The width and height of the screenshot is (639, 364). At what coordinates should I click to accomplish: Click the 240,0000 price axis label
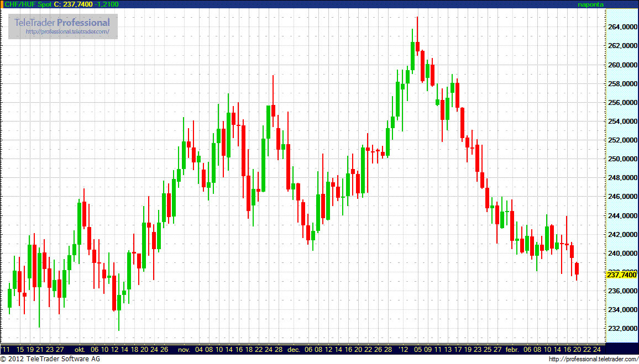point(622,254)
